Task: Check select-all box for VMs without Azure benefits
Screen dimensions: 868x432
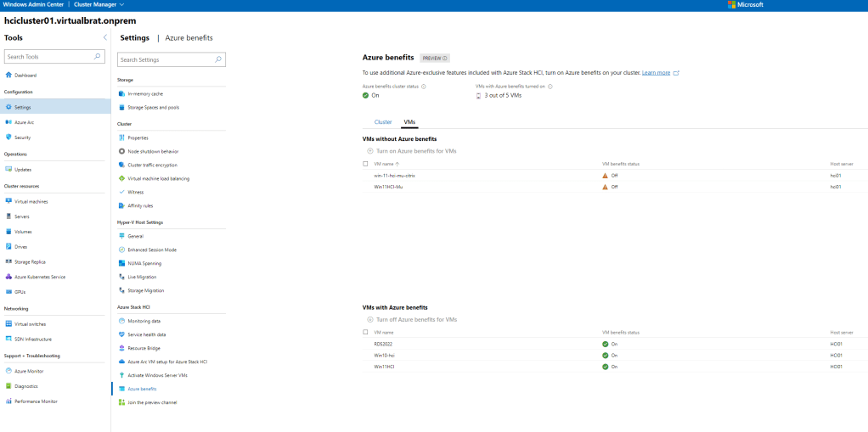Action: (x=365, y=163)
